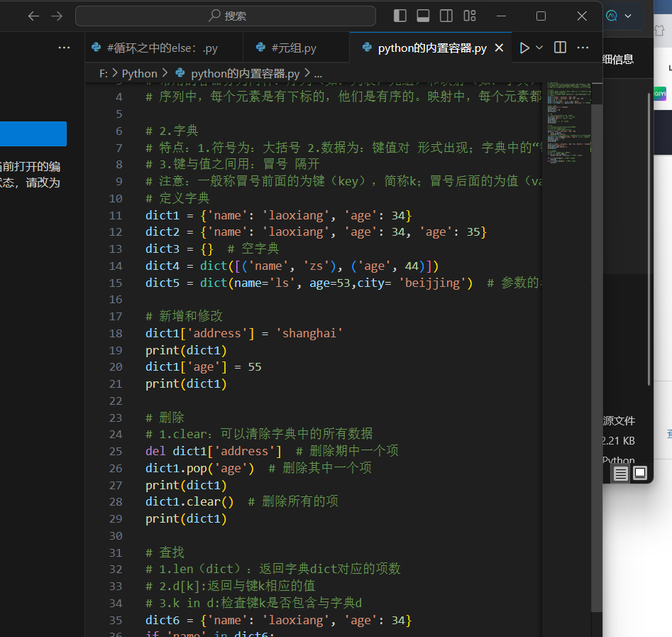
Task: Click the editor vertical scrollbar
Action: [596, 284]
